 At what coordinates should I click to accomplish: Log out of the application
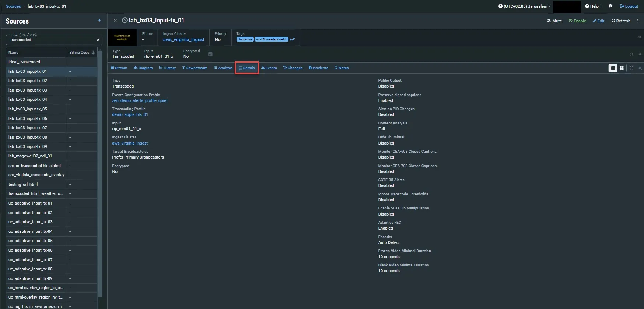[629, 6]
